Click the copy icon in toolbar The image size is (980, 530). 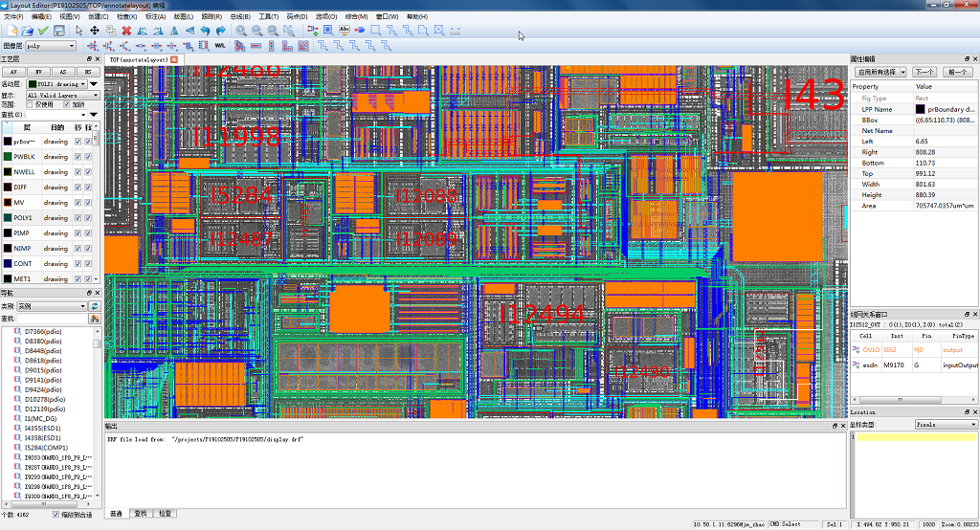pyautogui.click(x=111, y=30)
